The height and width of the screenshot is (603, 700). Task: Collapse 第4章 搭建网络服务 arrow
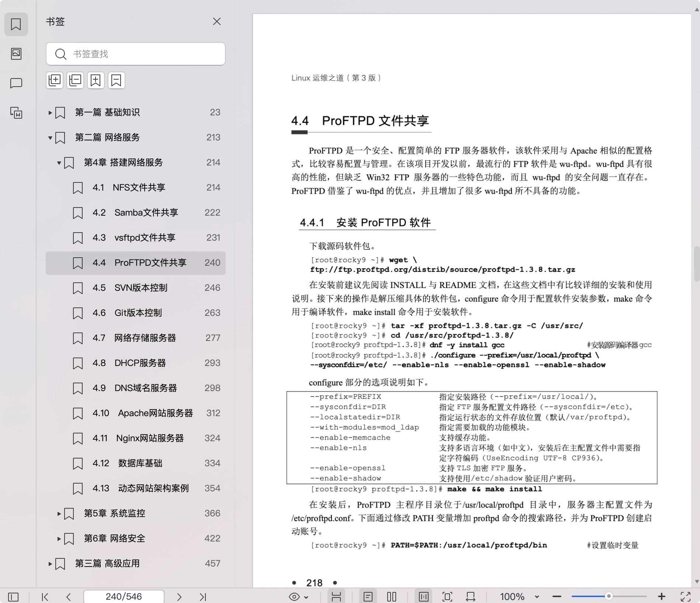pos(59,163)
